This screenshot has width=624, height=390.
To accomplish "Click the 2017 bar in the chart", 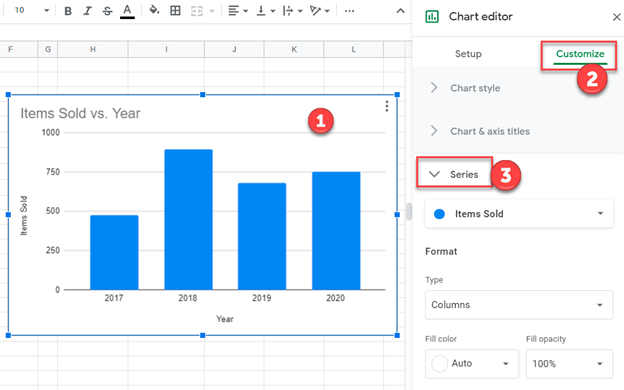I will (x=114, y=252).
